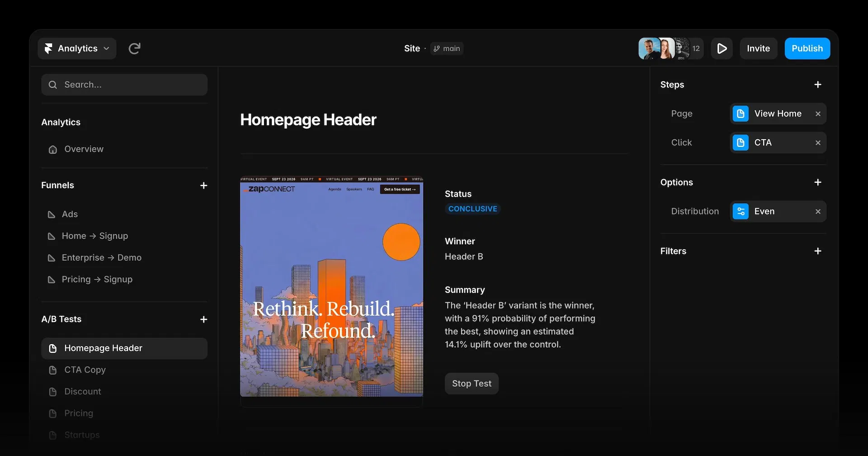Click the Framer logo in Analytics button
The image size is (868, 456).
[x=48, y=48]
